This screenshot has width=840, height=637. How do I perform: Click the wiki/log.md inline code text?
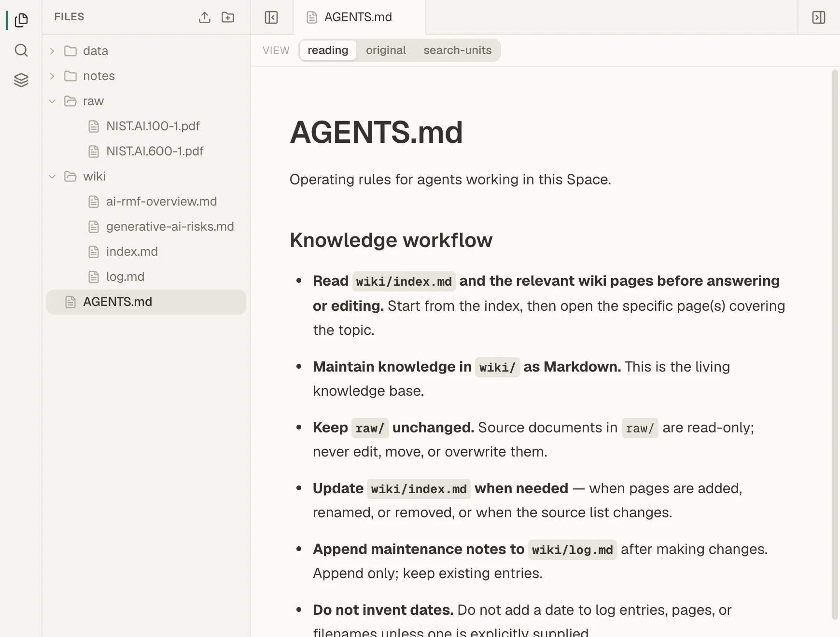point(572,550)
